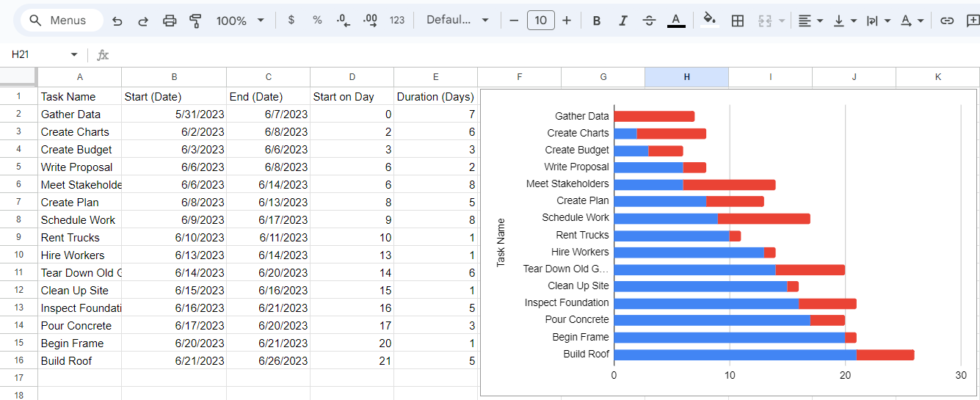Click the Print icon
The height and width of the screenshot is (400, 980).
170,21
